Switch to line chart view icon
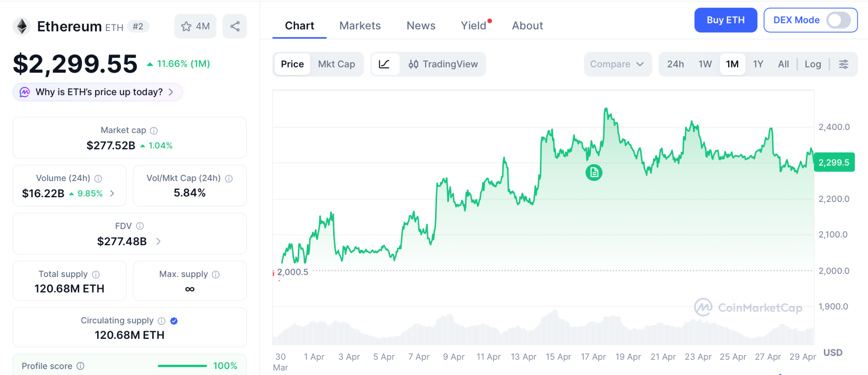This screenshot has width=868, height=375. tap(384, 64)
